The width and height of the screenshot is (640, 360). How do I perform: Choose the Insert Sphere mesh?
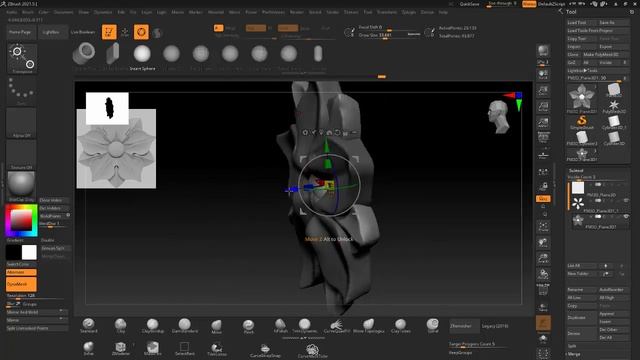click(142, 57)
